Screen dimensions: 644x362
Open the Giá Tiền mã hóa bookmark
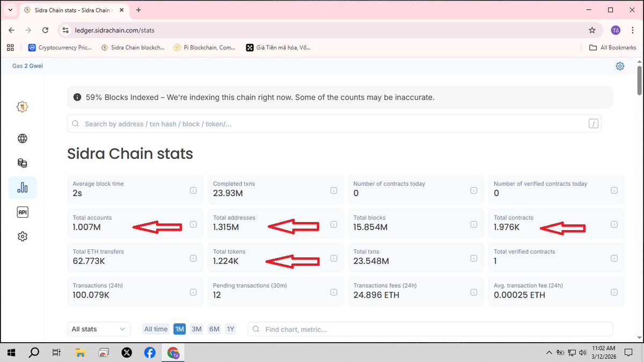point(278,48)
